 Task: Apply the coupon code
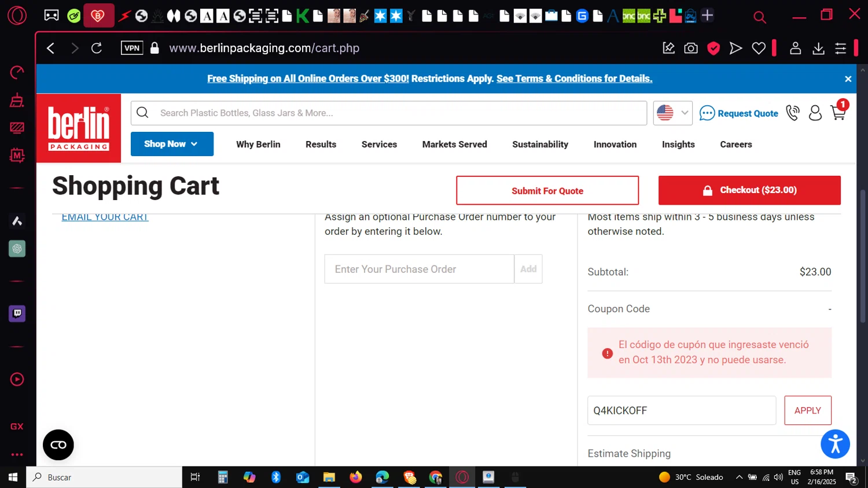tap(808, 411)
